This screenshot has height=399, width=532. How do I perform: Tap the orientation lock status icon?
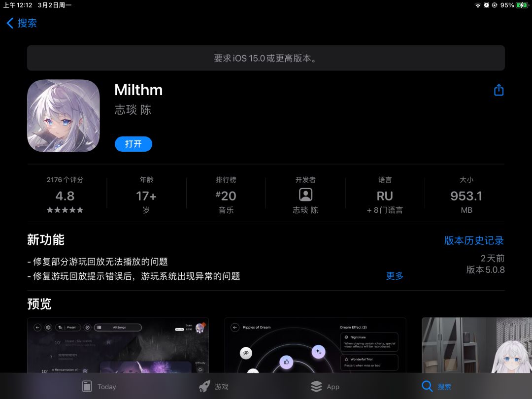coord(495,5)
